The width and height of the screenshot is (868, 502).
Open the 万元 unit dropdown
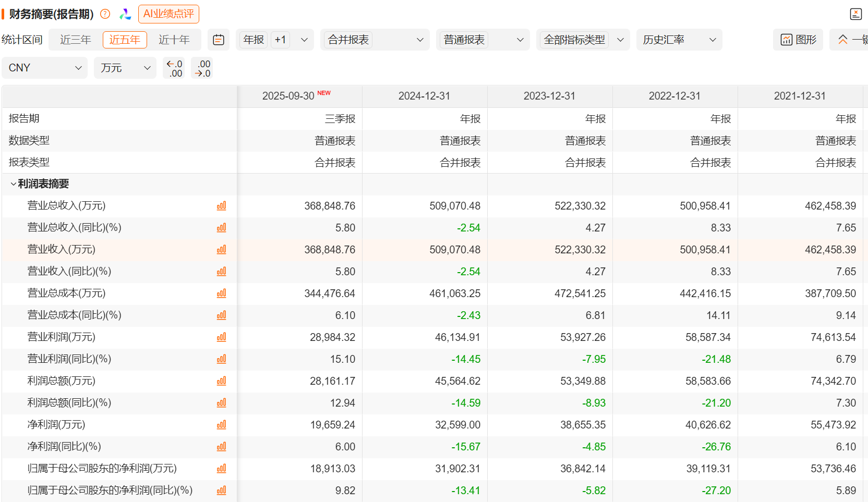125,68
